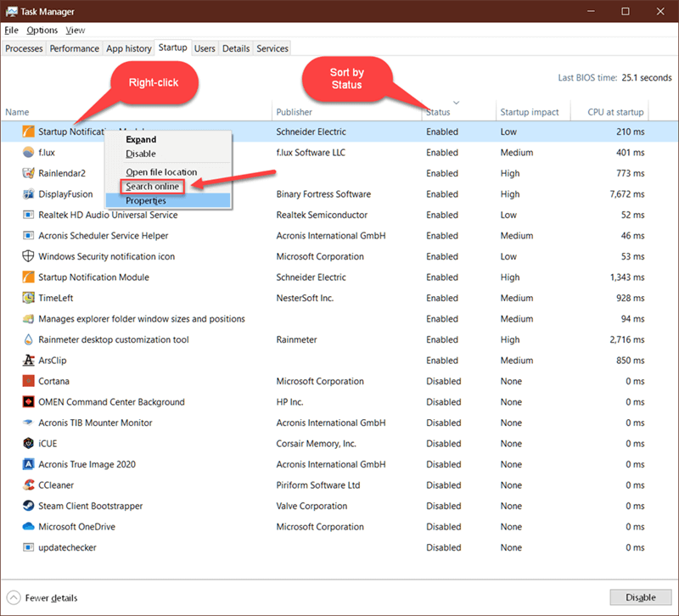Select the DisplayFusion row's 7,672 ms value
The width and height of the screenshot is (679, 616).
click(x=627, y=194)
